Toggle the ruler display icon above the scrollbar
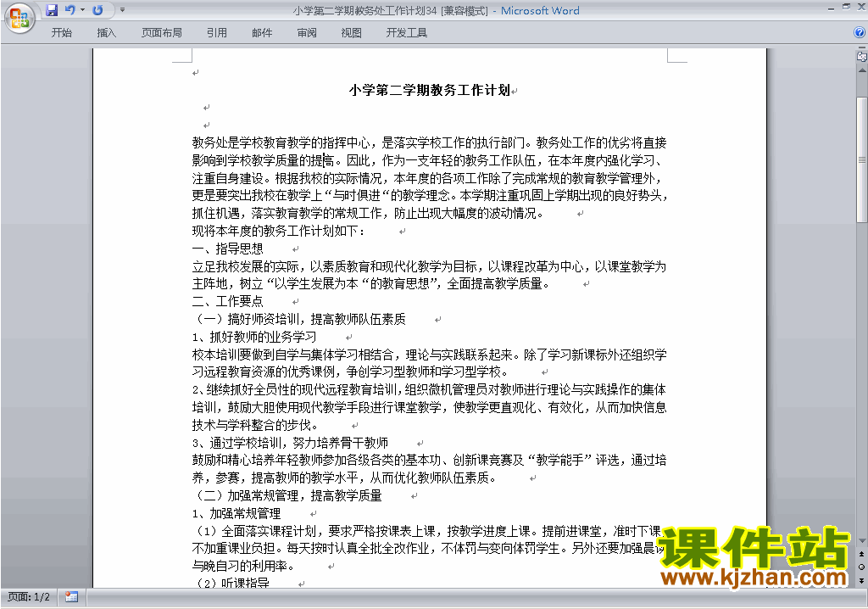This screenshot has width=868, height=609. (861, 56)
